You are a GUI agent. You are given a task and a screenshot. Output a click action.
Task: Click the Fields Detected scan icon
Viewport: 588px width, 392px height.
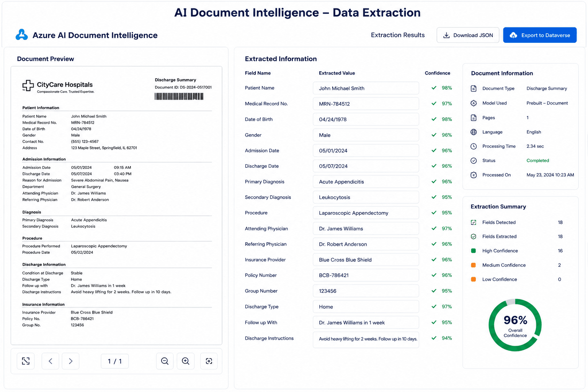click(474, 222)
